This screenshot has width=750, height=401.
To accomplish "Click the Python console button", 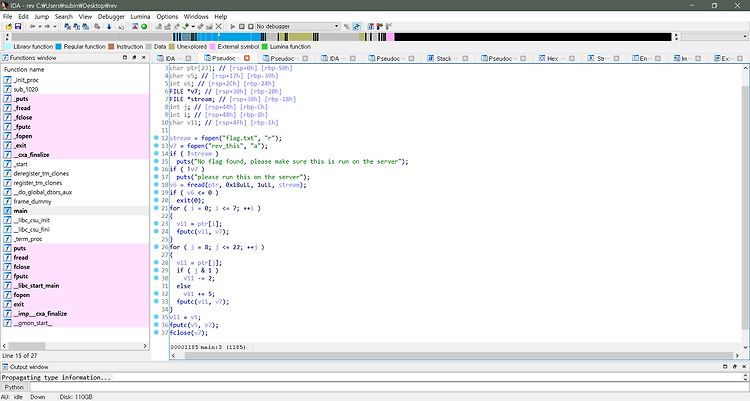I will pos(14,387).
